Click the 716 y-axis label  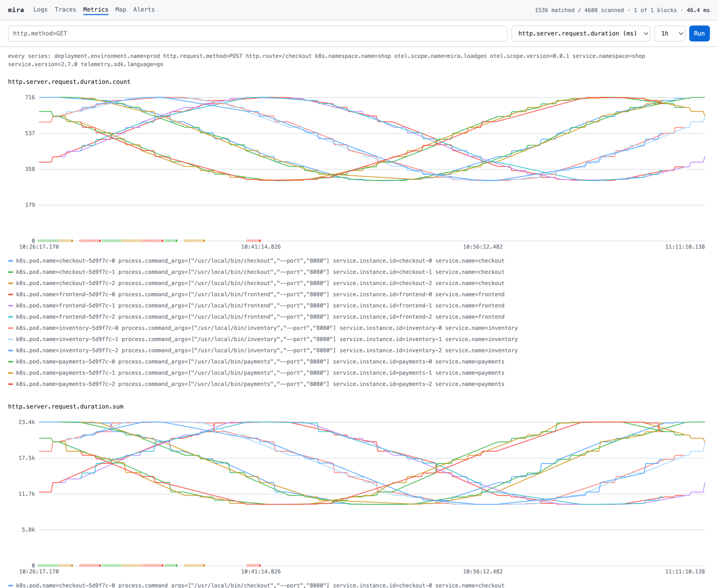click(x=30, y=97)
